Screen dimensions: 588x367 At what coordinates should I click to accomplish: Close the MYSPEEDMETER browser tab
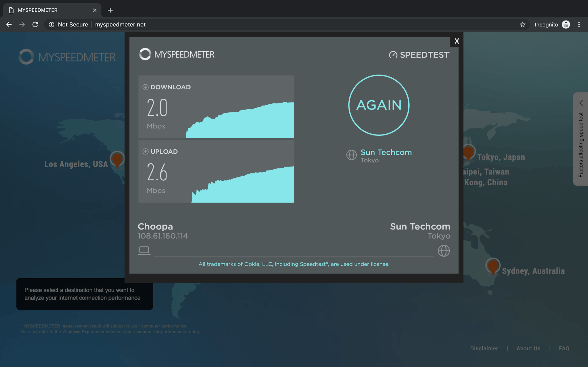coord(94,10)
